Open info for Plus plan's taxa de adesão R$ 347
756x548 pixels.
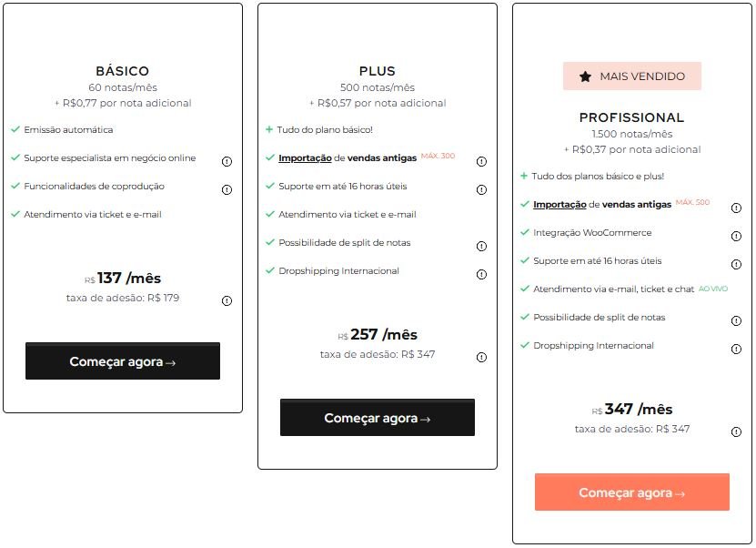[481, 356]
